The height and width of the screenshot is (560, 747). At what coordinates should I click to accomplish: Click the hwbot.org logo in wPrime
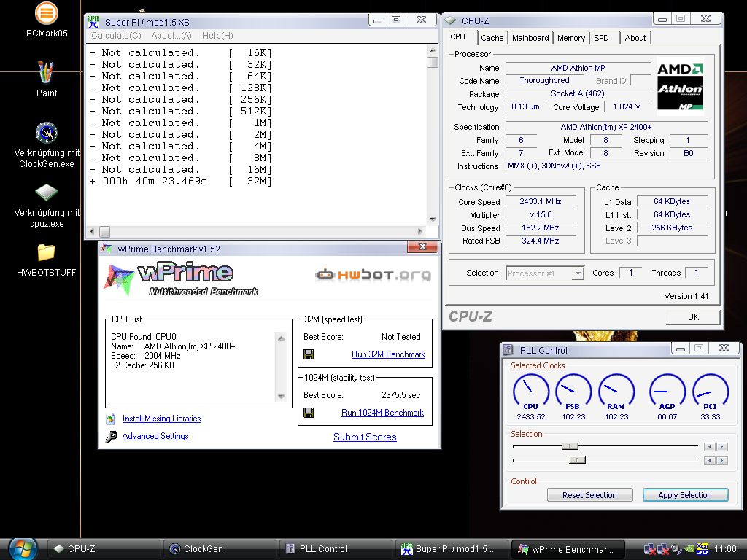(x=373, y=275)
